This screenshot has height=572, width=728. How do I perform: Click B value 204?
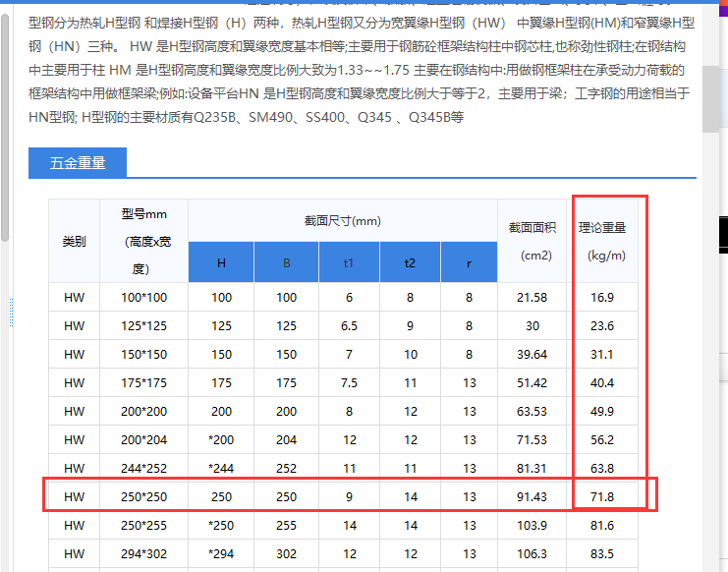point(287,439)
